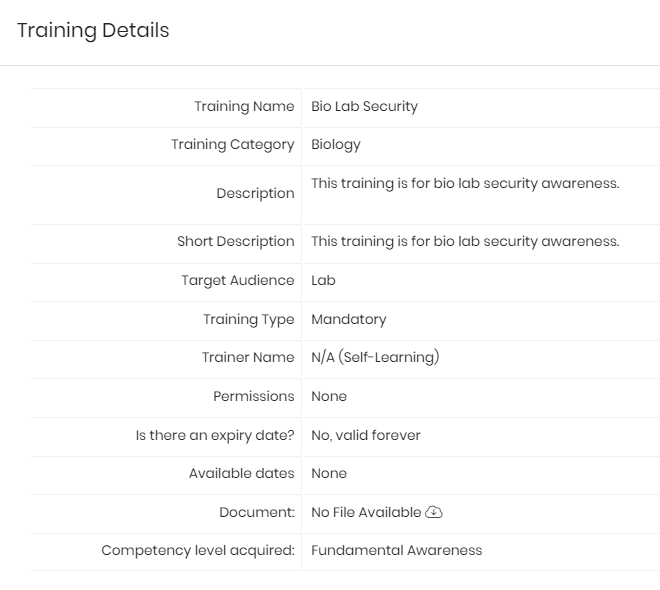The width and height of the screenshot is (660, 590).
Task: Click the 'Biology' training category value
Action: (336, 144)
